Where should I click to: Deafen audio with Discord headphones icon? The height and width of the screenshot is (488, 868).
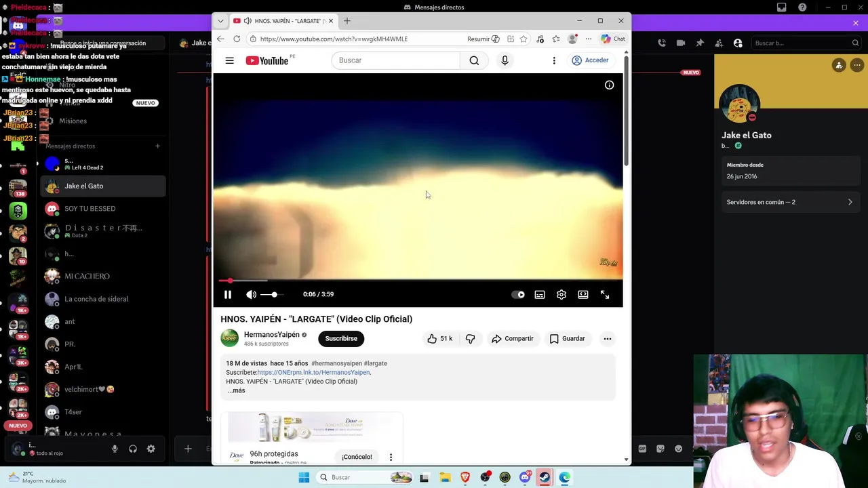(133, 449)
